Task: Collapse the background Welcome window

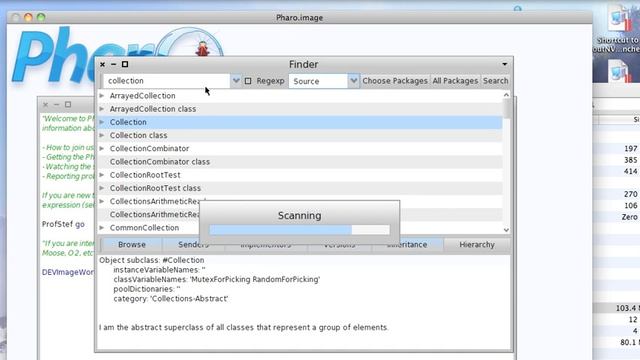Action: click(56, 105)
